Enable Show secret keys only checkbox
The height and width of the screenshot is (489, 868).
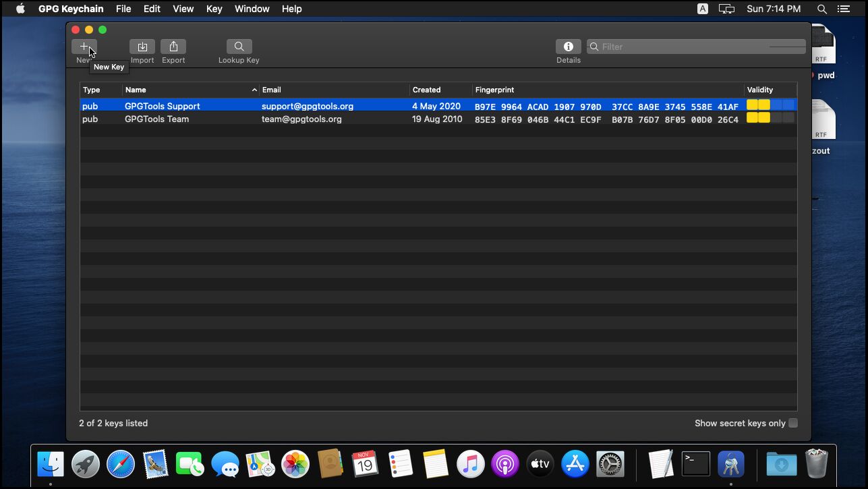(793, 423)
